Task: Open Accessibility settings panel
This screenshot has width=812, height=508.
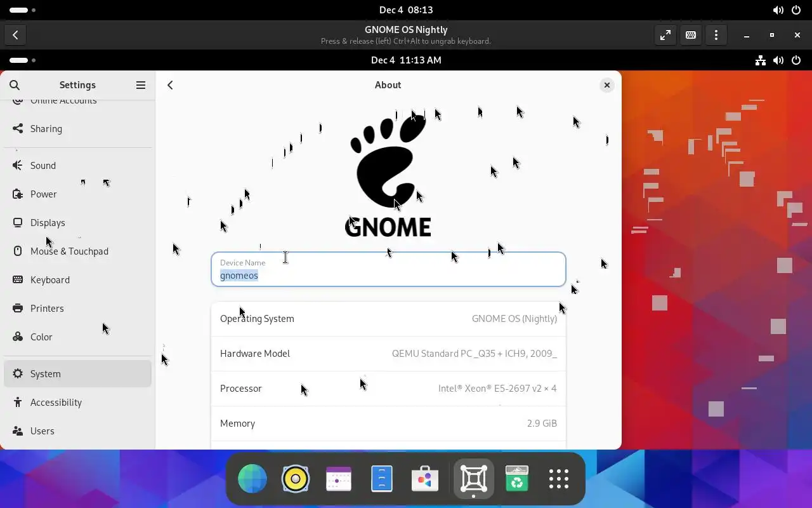Action: pos(77,402)
